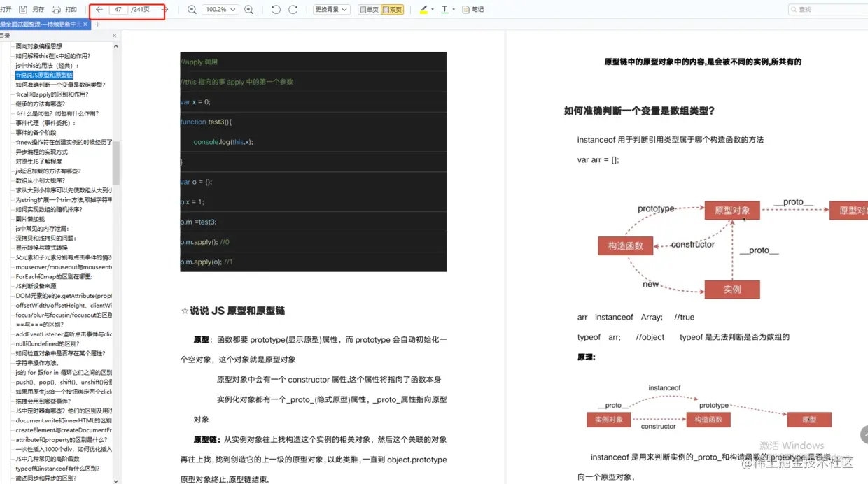
Task: Open outline item 事件的各个阶段
Action: coord(36,133)
